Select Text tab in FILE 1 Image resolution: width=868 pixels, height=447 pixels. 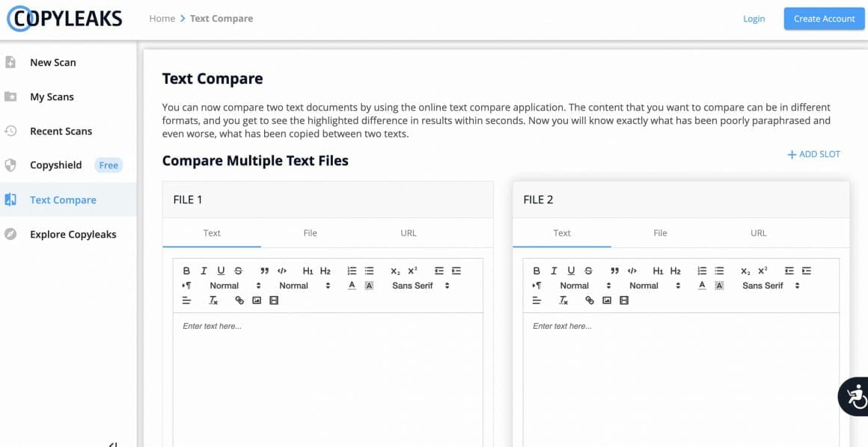(x=212, y=233)
